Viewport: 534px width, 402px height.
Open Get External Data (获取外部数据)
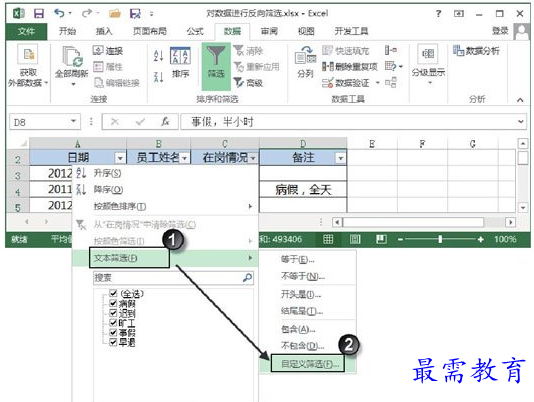(28, 67)
